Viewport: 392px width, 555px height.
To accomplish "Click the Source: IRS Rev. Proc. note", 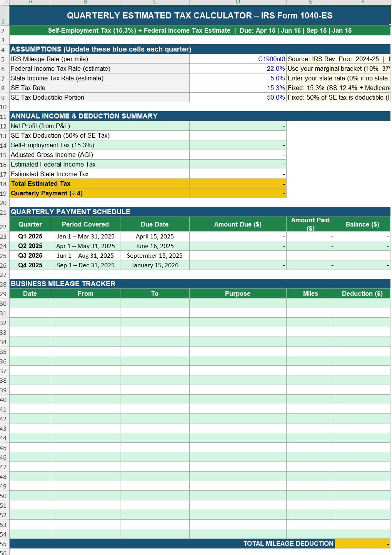I will [339, 59].
